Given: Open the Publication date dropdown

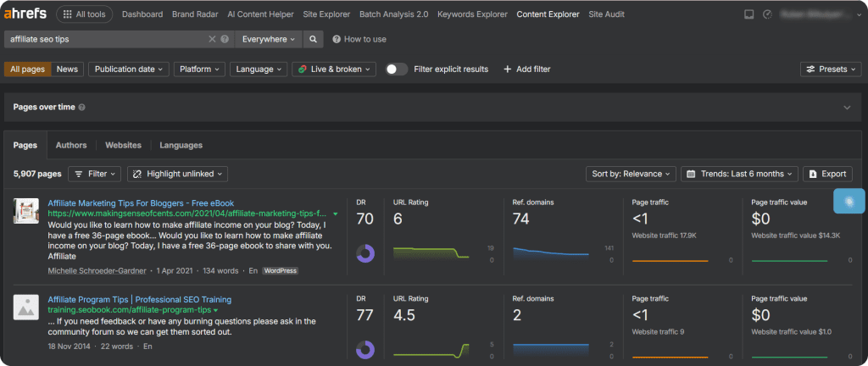Looking at the screenshot, I should (129, 69).
